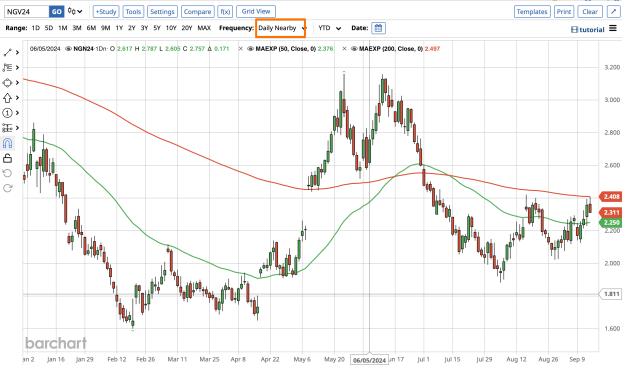This screenshot has height=375, width=625.
Task: Click the 2.408 red price label
Action: (611, 196)
